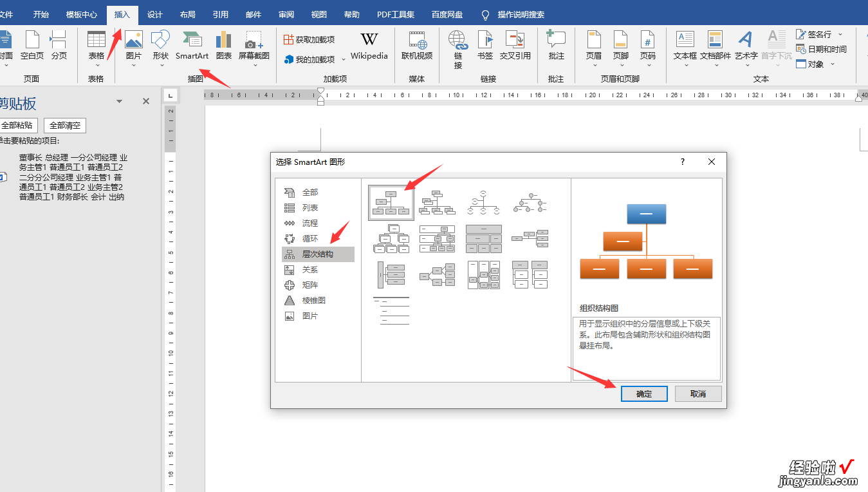Viewport: 868px width, 492px height.
Task: Open the SmartArt insert tool in ribbon
Action: tap(192, 45)
